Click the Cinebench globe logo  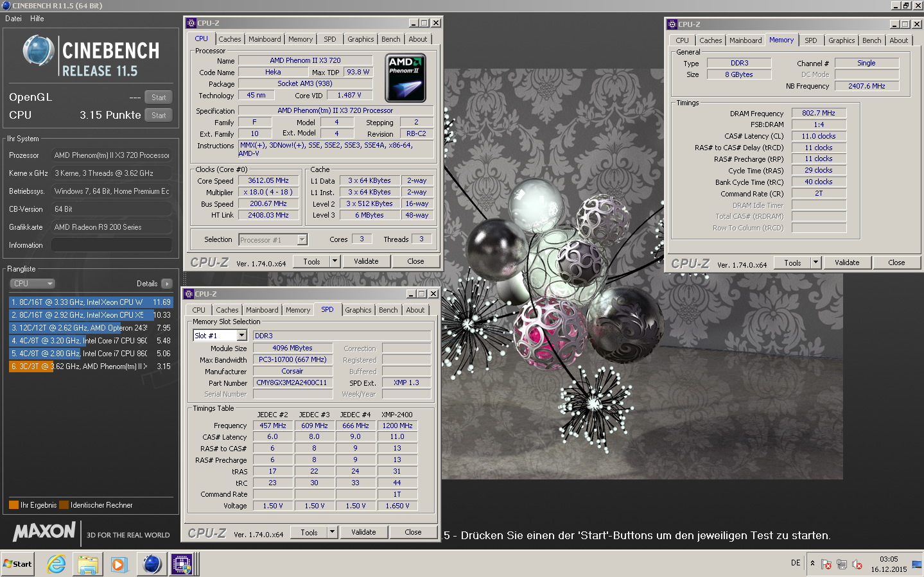[39, 51]
